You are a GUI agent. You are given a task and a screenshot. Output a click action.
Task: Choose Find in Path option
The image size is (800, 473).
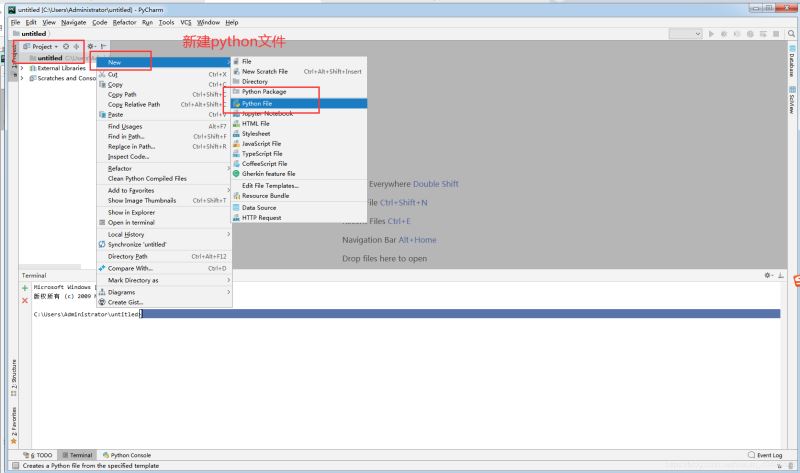(164, 137)
